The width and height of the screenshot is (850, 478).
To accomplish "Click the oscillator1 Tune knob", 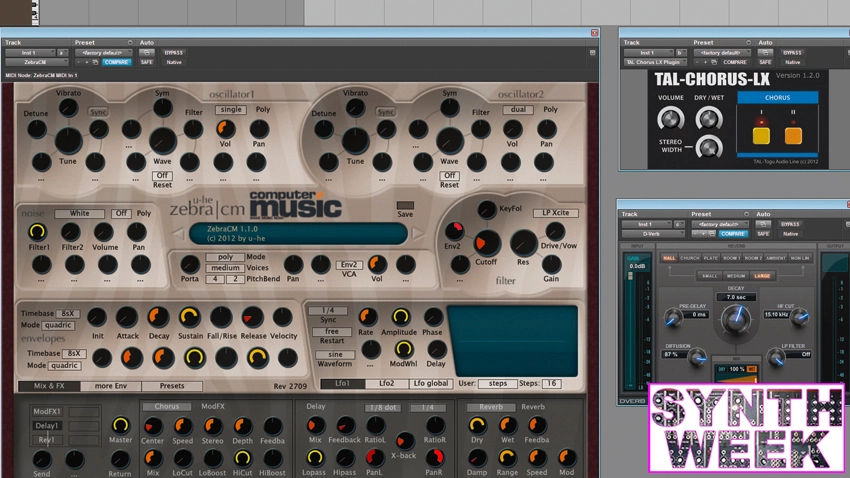I will click(x=68, y=140).
